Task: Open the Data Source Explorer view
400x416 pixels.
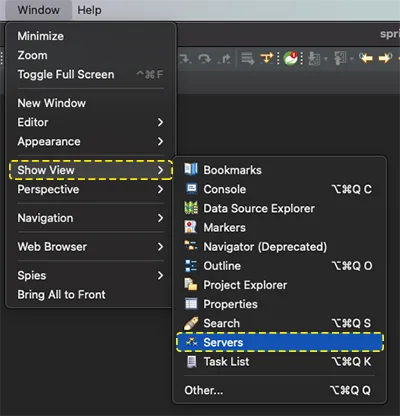Action: [x=280, y=208]
